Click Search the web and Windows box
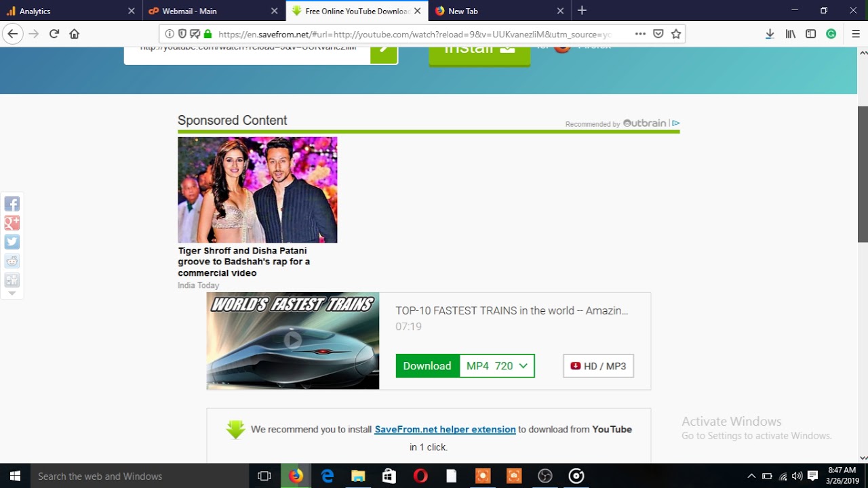The width and height of the screenshot is (868, 488). [x=140, y=476]
